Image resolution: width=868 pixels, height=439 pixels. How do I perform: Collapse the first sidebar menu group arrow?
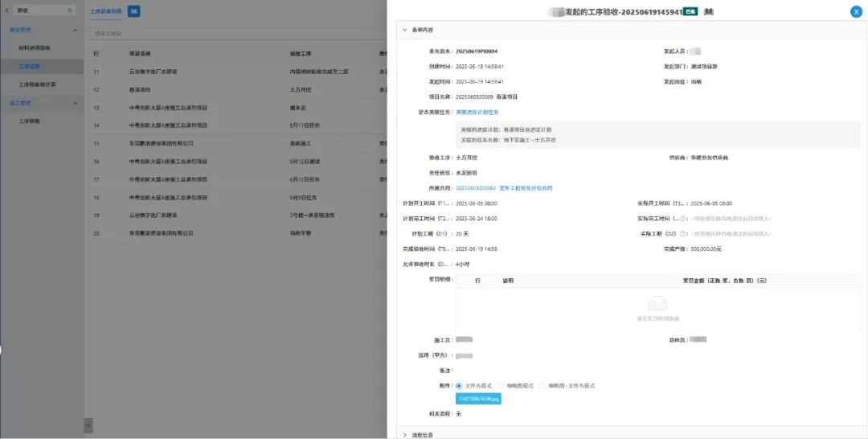[x=76, y=30]
